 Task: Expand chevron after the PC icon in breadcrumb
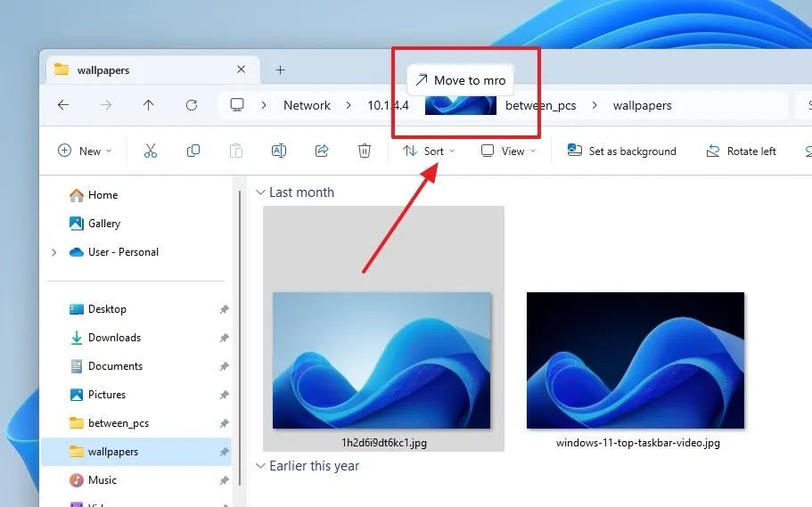pos(264,105)
